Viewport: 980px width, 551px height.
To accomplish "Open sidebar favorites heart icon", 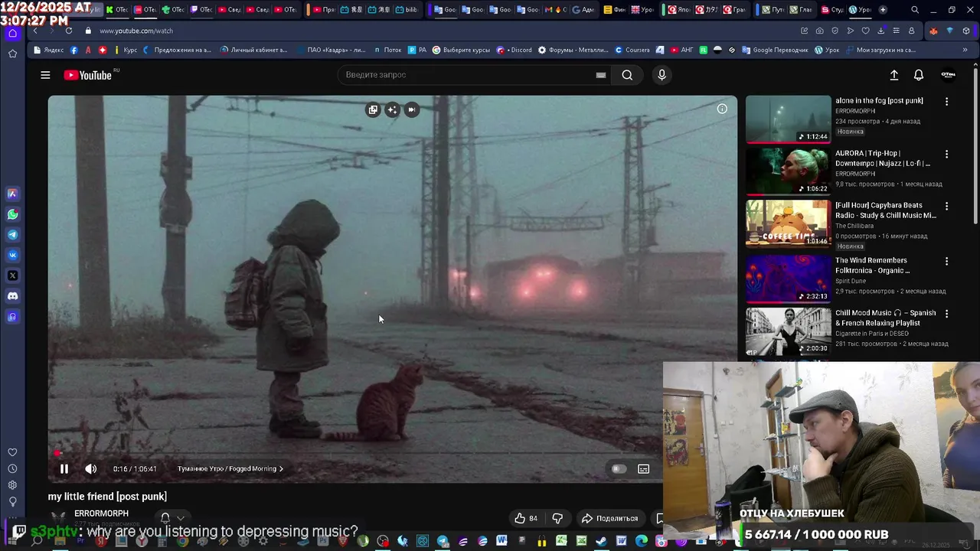I will coord(12,452).
